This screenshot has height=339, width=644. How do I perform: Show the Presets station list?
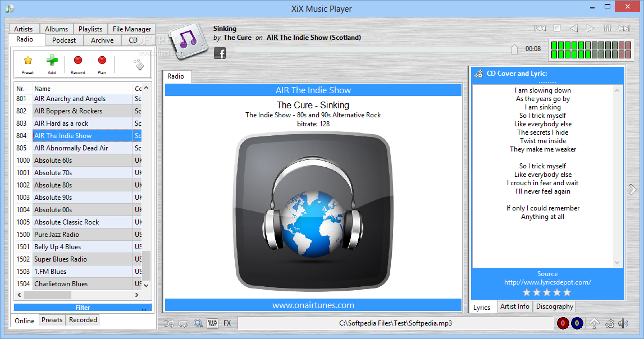(52, 320)
